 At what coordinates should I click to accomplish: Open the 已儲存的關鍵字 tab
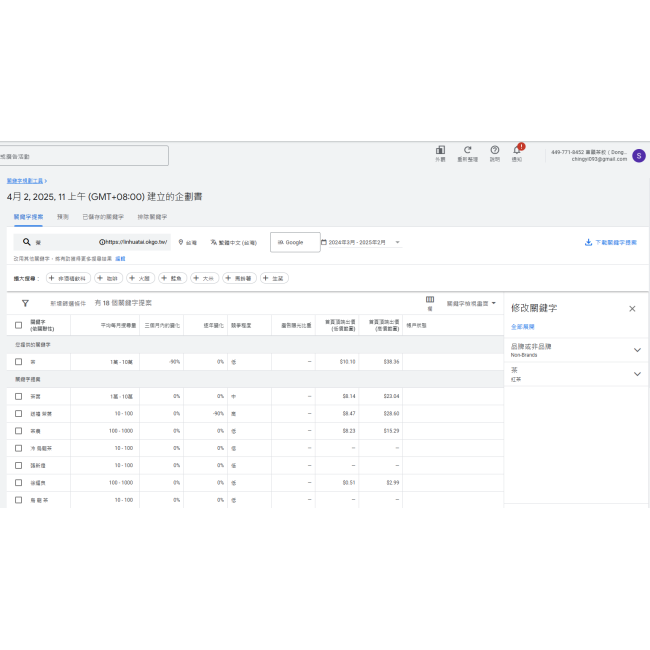pos(103,216)
